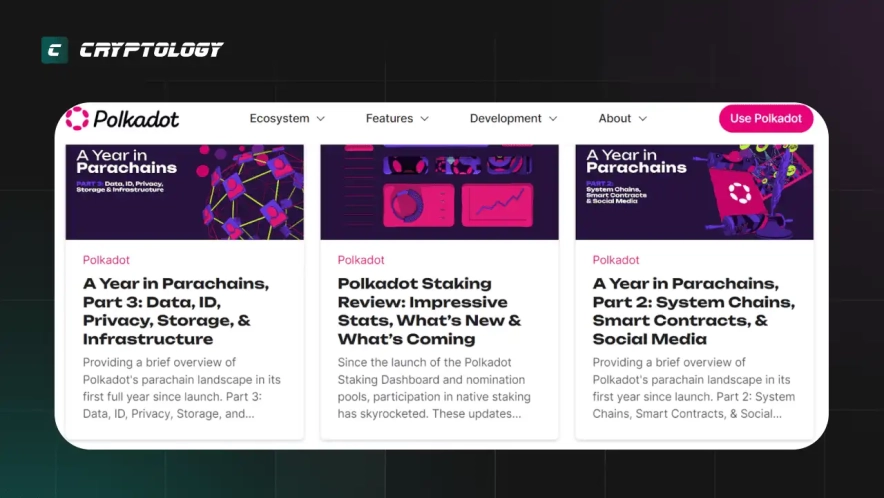Click the Polkadot category label above Staking Review

(361, 260)
